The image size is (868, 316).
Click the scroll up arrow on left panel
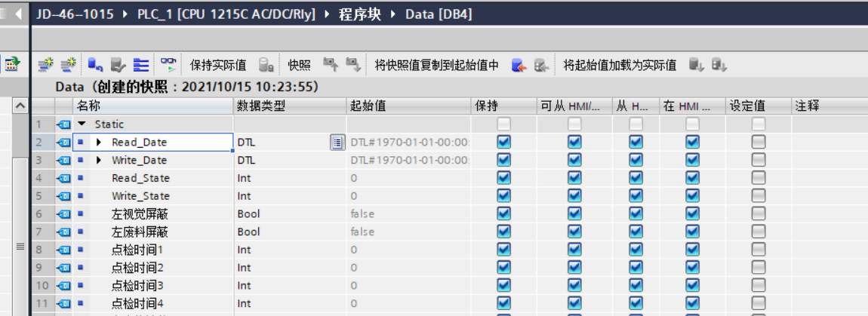tap(20, 107)
